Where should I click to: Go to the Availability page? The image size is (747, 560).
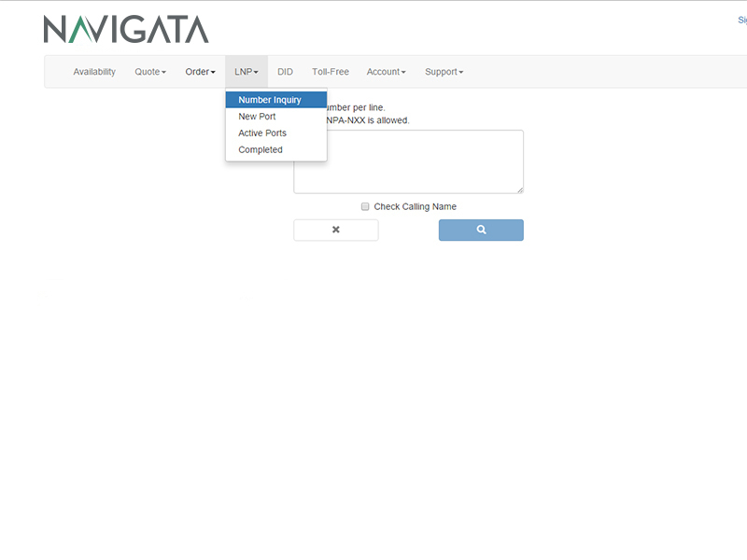coord(94,72)
